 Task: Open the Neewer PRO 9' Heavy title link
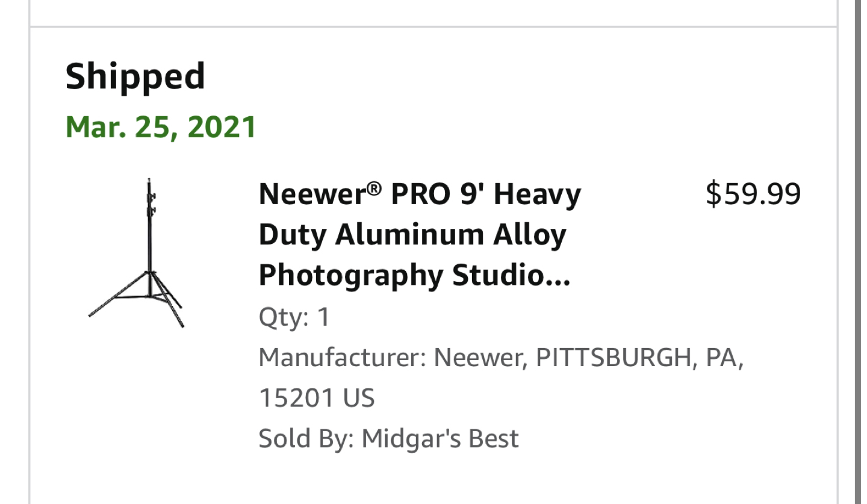[x=420, y=194]
